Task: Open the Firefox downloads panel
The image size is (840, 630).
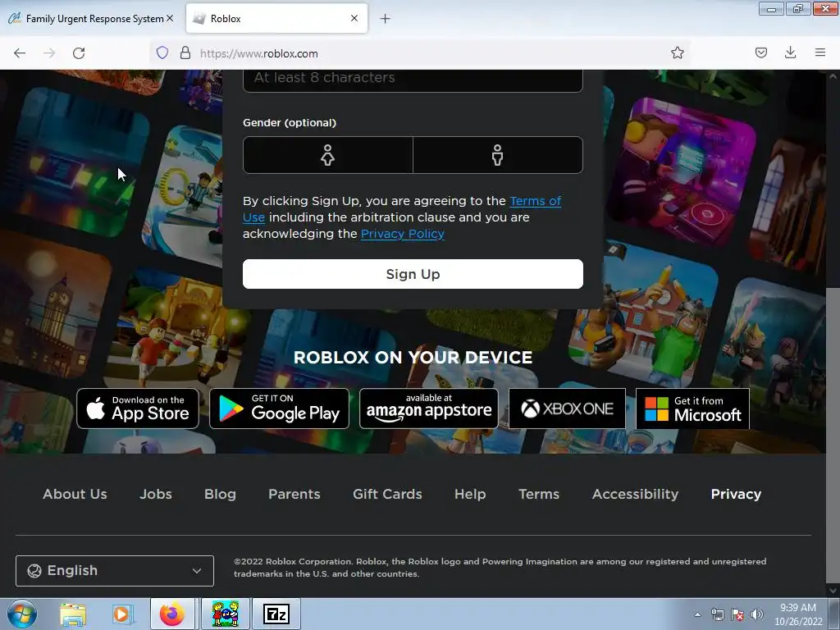Action: pyautogui.click(x=790, y=52)
